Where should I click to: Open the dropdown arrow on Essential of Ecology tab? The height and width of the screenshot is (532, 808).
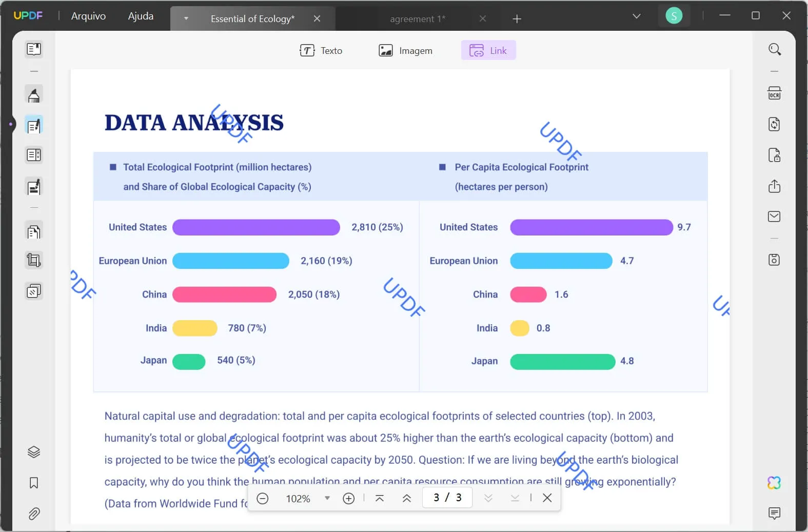[186, 18]
